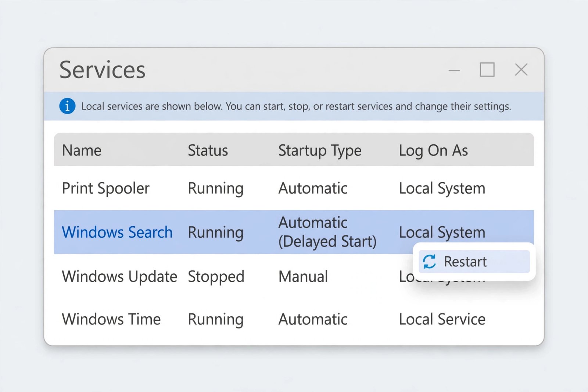
Task: Click the Startup Type column header
Action: [320, 151]
